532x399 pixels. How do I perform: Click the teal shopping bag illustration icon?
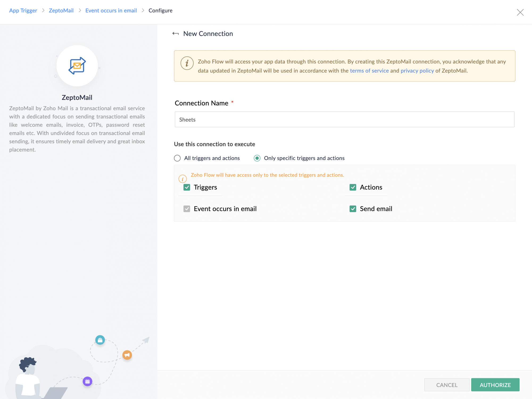(x=100, y=340)
